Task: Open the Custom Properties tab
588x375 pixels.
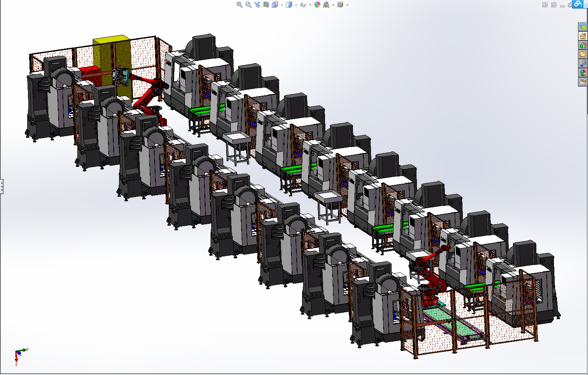Action: point(583,82)
